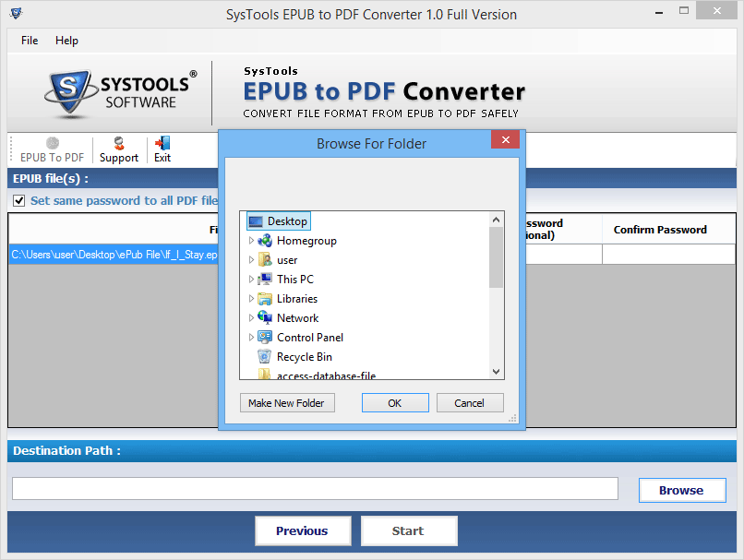Image resolution: width=744 pixels, height=560 pixels.
Task: Click the folder tree scrollbar thumb
Action: (497, 257)
